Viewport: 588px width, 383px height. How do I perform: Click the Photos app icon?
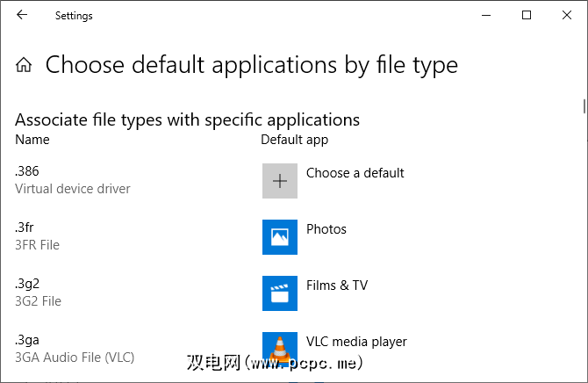280,237
